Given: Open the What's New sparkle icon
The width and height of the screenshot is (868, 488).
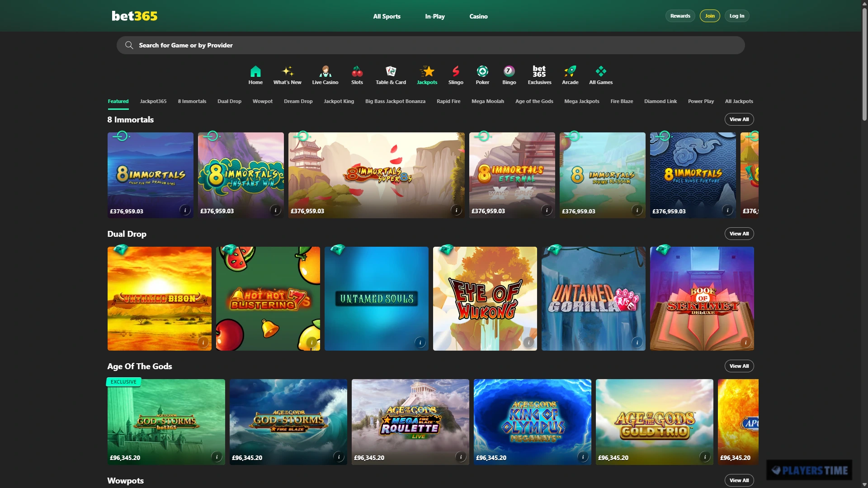Looking at the screenshot, I should (x=287, y=71).
